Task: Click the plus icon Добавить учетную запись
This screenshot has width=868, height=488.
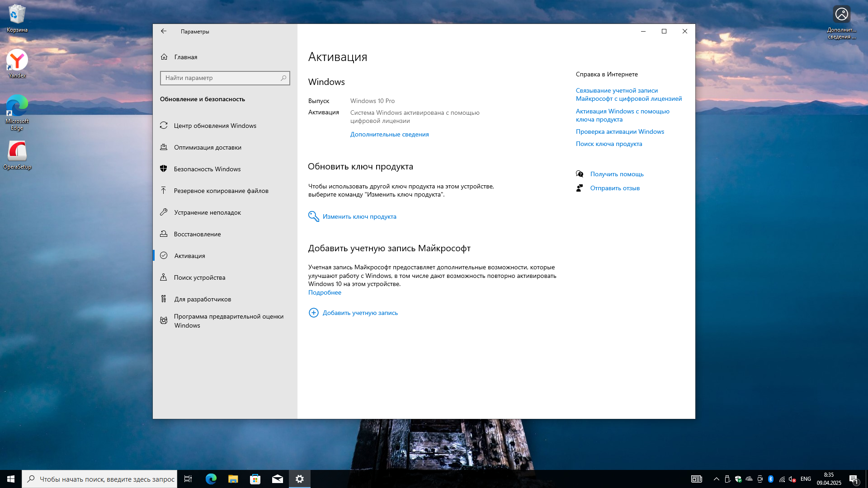Action: [x=313, y=313]
